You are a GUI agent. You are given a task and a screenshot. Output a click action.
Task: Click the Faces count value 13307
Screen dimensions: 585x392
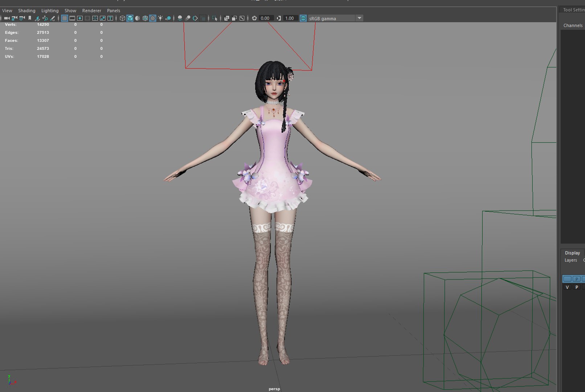43,41
